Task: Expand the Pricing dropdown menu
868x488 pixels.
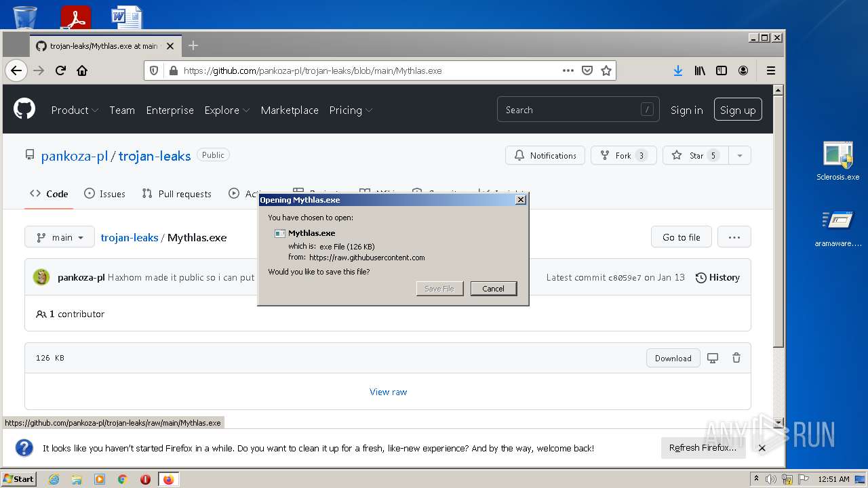Action: [351, 110]
